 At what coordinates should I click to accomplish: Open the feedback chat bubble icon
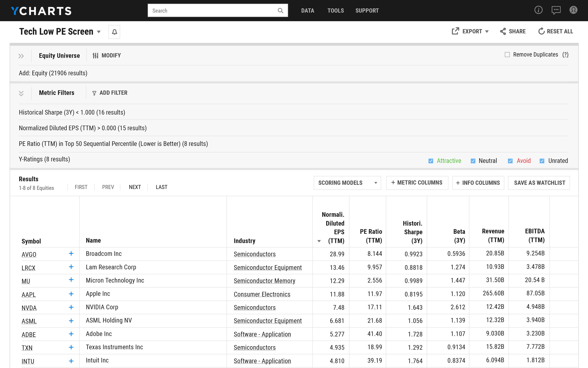556,10
